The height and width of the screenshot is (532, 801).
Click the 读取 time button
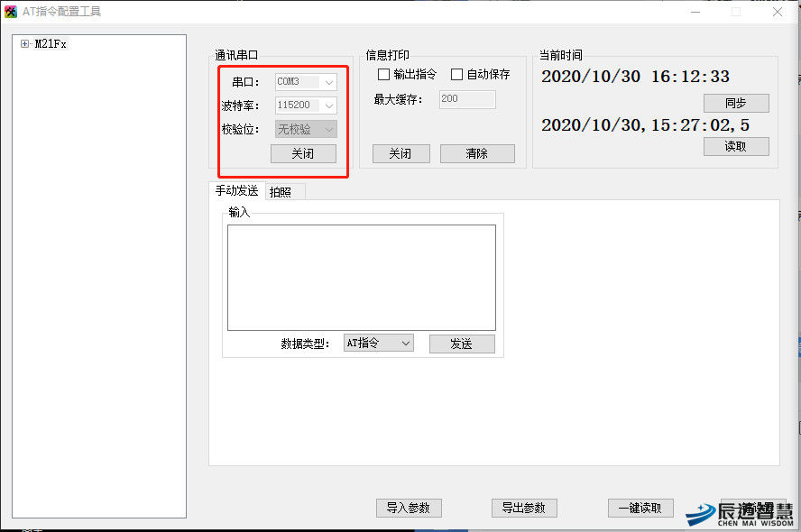736,147
